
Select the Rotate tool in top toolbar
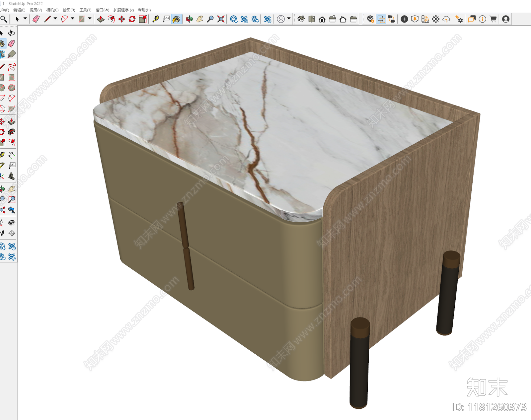pos(132,19)
